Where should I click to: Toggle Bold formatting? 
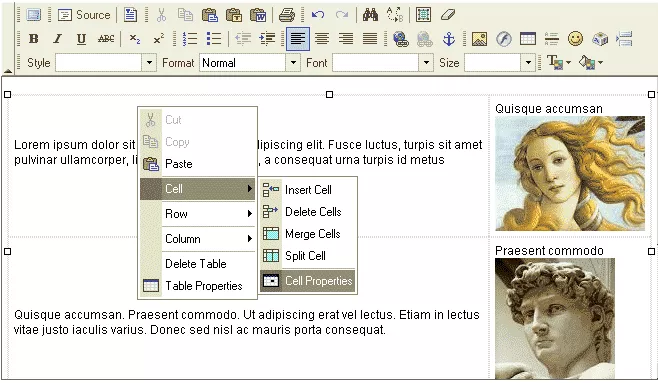[x=34, y=39]
